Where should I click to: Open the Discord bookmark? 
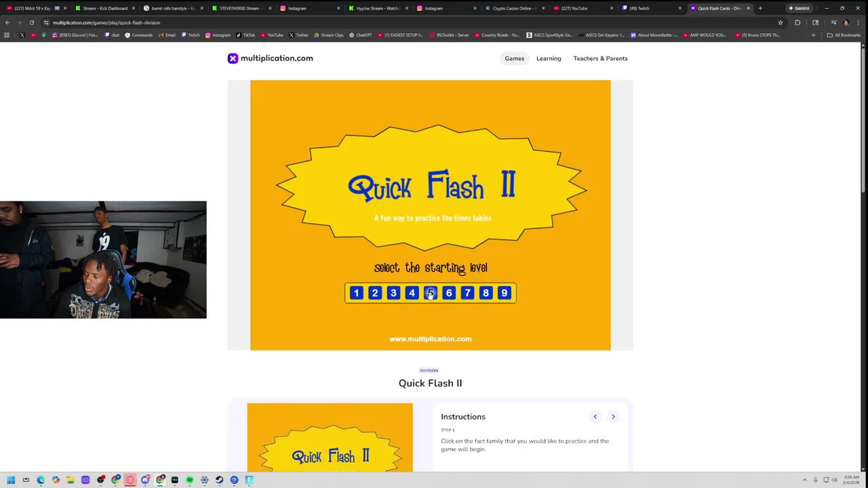pos(75,35)
